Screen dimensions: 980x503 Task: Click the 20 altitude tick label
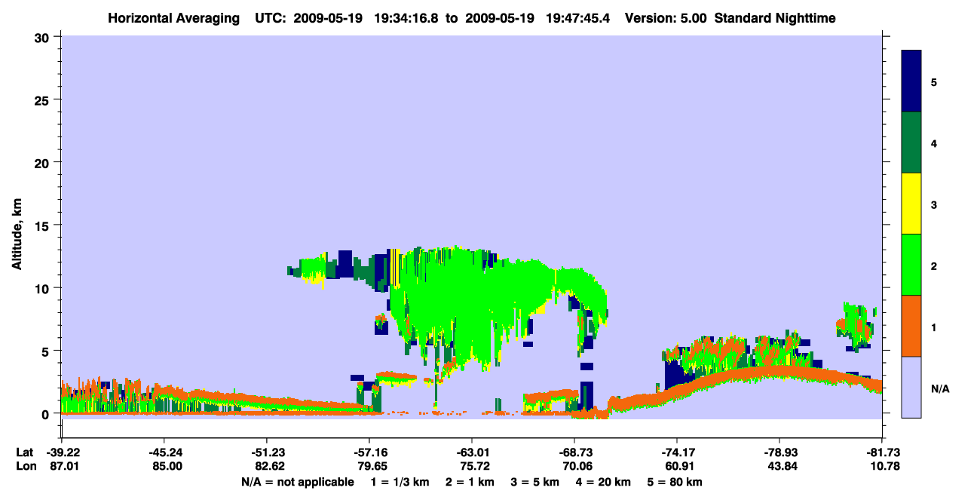coord(44,162)
